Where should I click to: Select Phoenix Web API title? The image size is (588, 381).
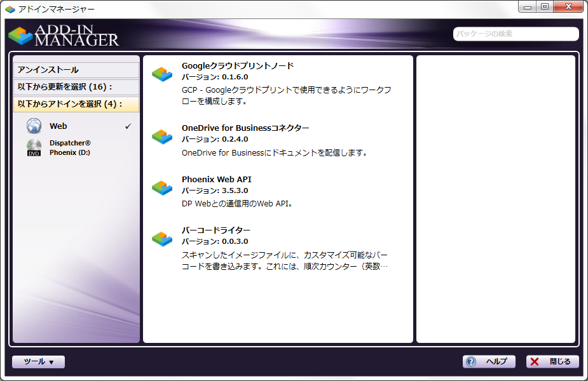(x=217, y=180)
